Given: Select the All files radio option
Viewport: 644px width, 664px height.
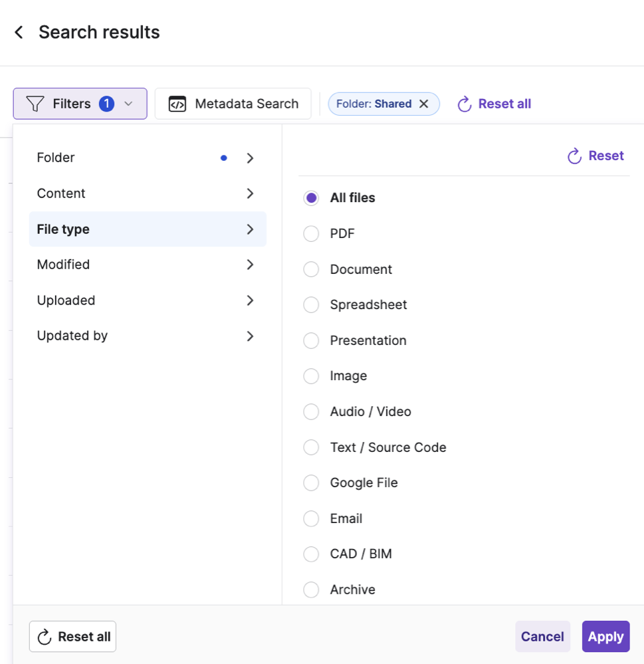Looking at the screenshot, I should (x=311, y=198).
